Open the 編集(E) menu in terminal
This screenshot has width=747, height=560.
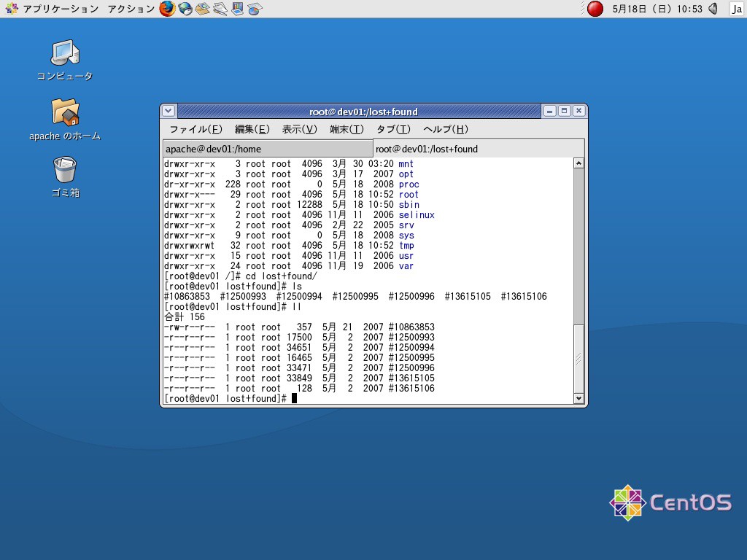click(x=252, y=129)
